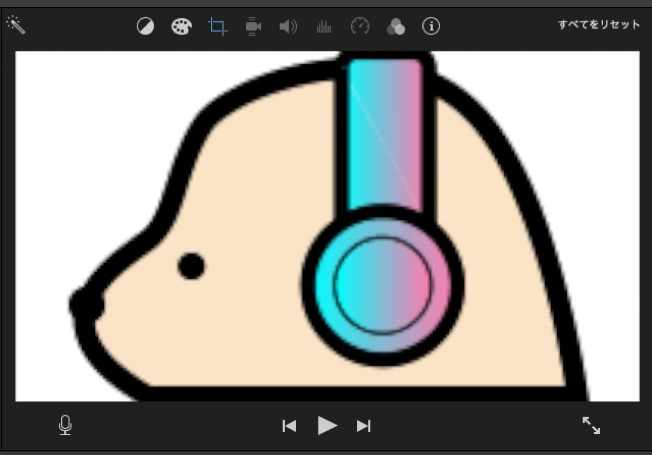Select the cropping tool
Viewport: 652px width, 455px height.
(x=217, y=26)
